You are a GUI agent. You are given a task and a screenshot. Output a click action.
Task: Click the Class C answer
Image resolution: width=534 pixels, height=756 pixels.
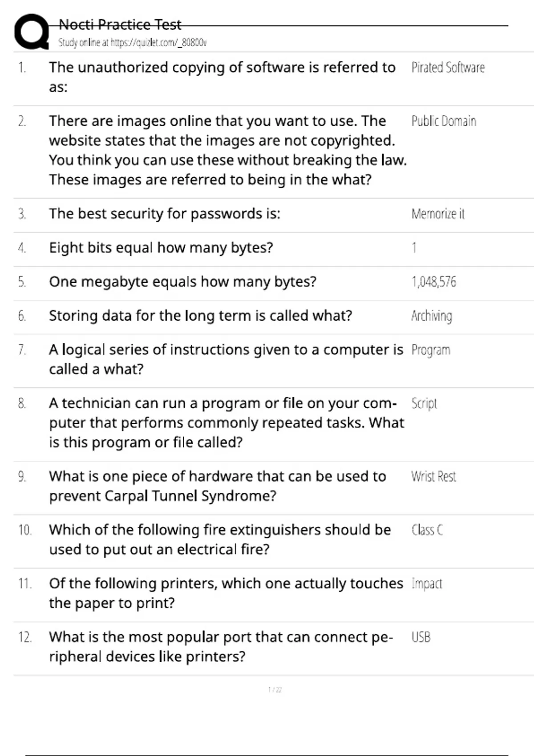(x=427, y=530)
